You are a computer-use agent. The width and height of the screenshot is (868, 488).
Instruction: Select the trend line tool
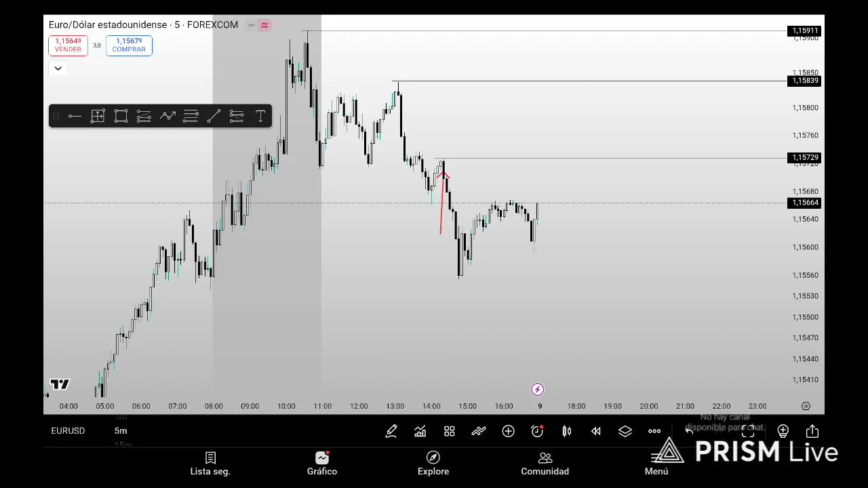(214, 117)
